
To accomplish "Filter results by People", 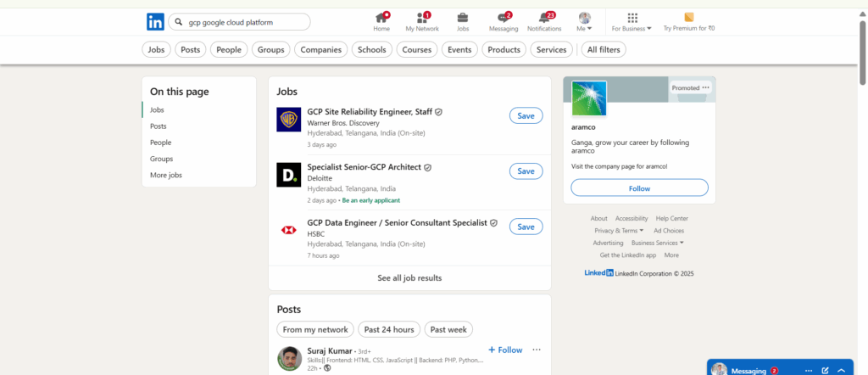I will click(229, 50).
